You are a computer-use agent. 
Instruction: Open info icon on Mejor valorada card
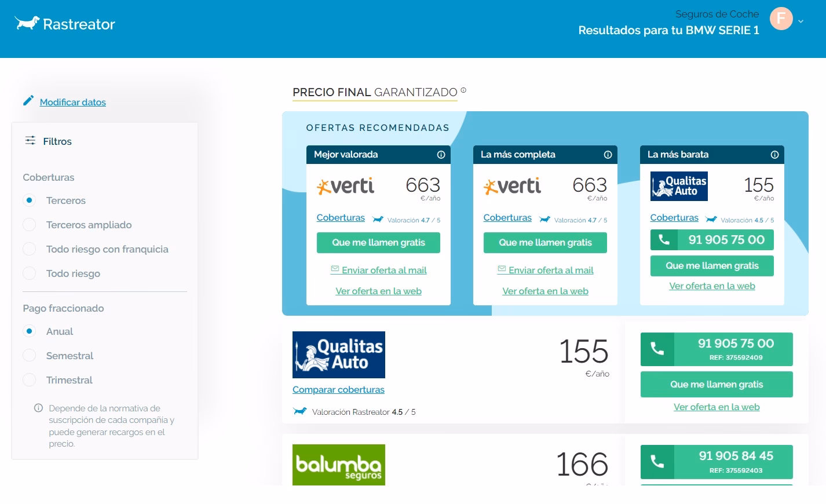pos(441,155)
